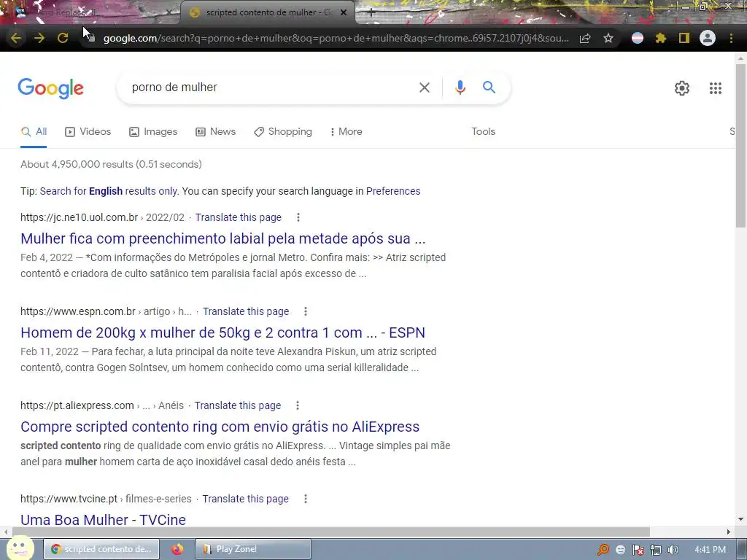Viewport: 747px width, 560px height.
Task: Close the scripted contento browser tab
Action: pyautogui.click(x=344, y=13)
